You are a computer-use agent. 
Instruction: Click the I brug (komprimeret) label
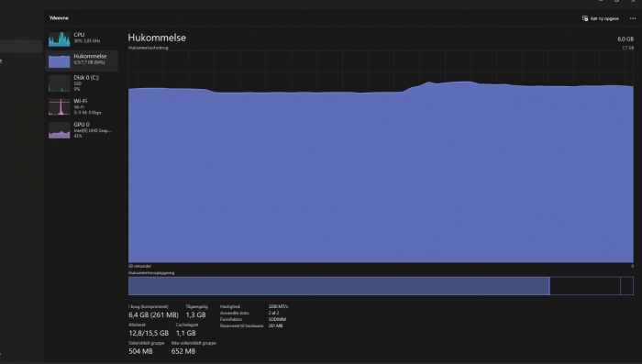coord(149,306)
